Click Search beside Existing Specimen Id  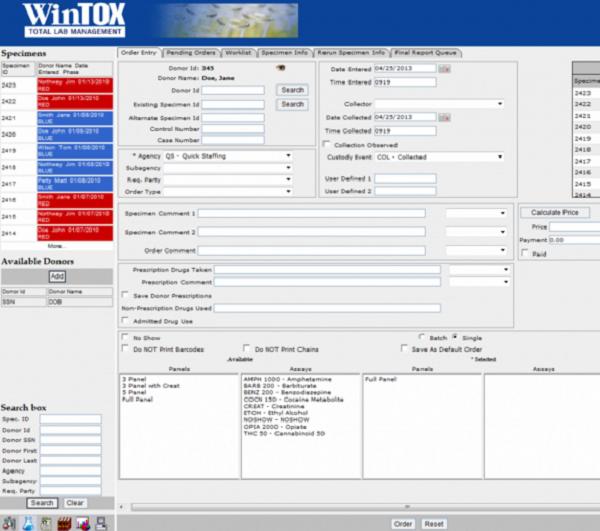click(x=293, y=104)
